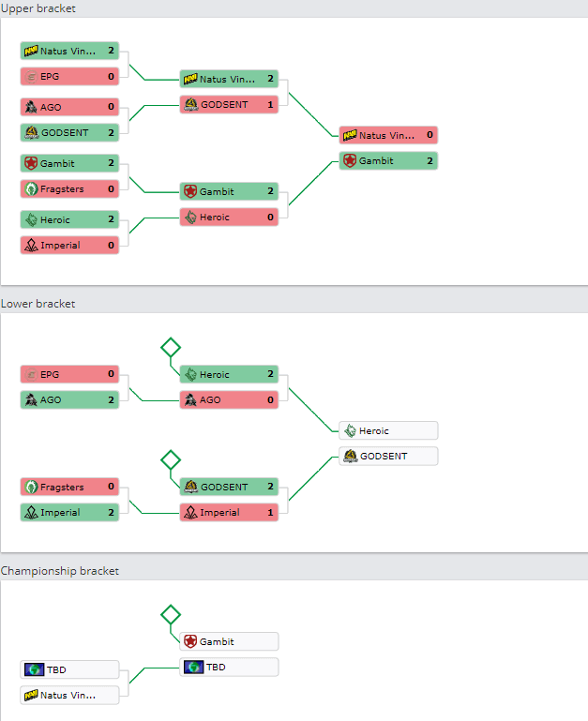This screenshot has width=588, height=721.
Task: Select GODSENT in the upper bracket semifinal
Action: tap(229, 104)
